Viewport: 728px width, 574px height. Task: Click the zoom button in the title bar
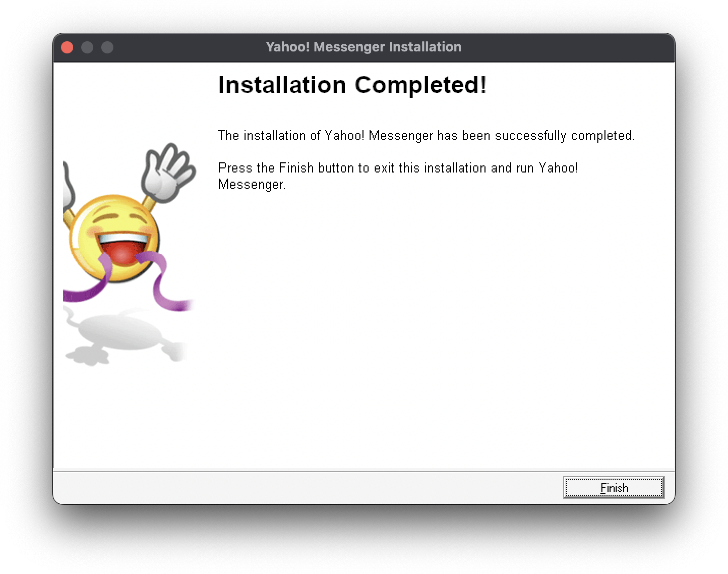click(x=107, y=47)
